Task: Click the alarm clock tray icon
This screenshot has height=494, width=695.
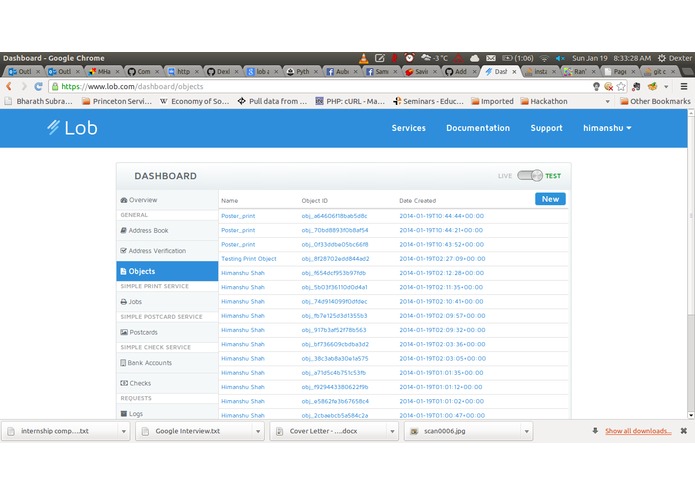Action: (x=410, y=58)
